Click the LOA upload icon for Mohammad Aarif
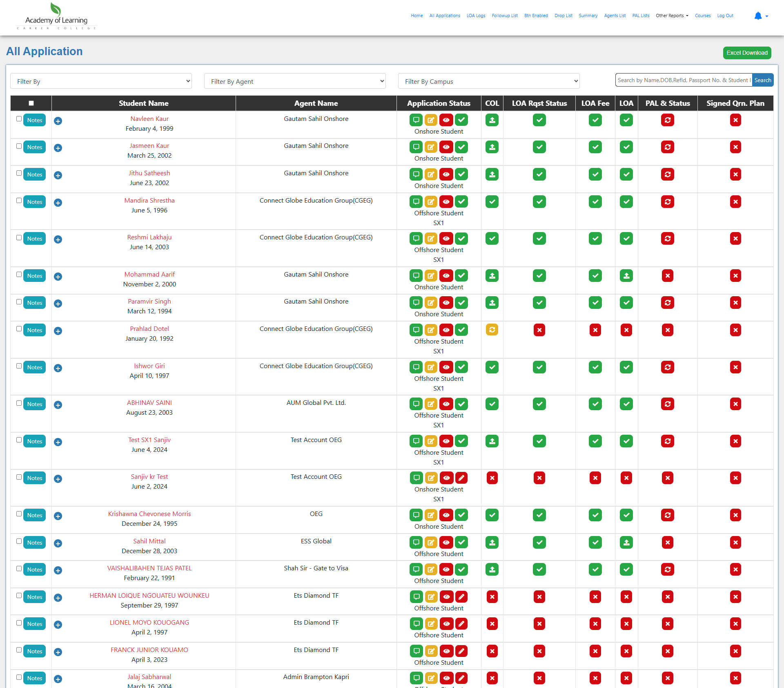The width and height of the screenshot is (784, 688). click(626, 276)
